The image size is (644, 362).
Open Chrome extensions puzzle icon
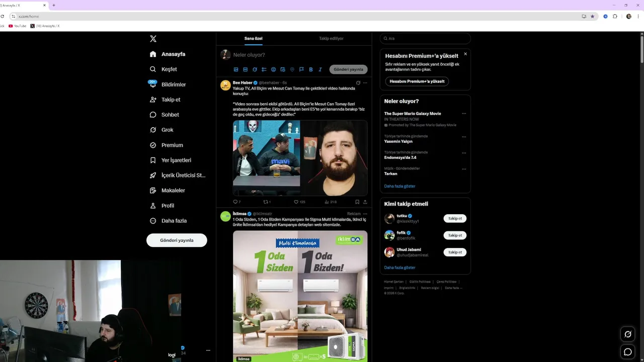point(615,16)
